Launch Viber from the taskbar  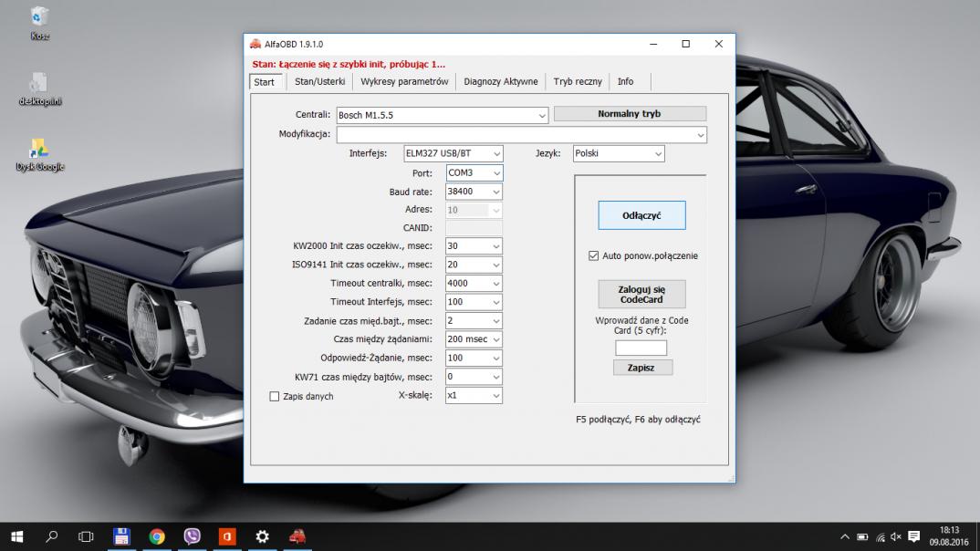[x=192, y=536]
